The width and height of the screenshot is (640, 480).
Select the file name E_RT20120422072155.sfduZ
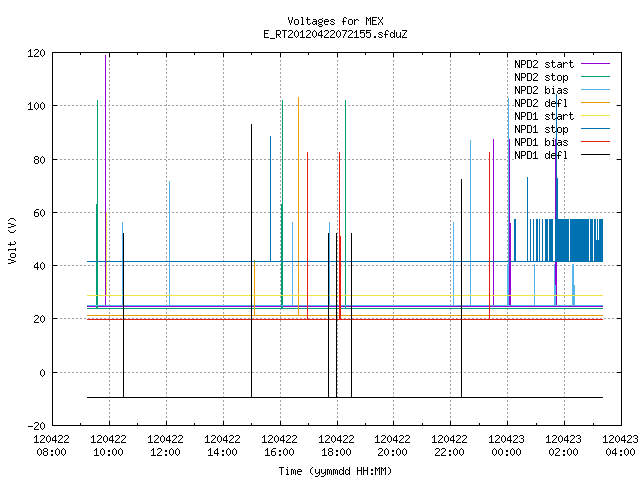(335, 34)
